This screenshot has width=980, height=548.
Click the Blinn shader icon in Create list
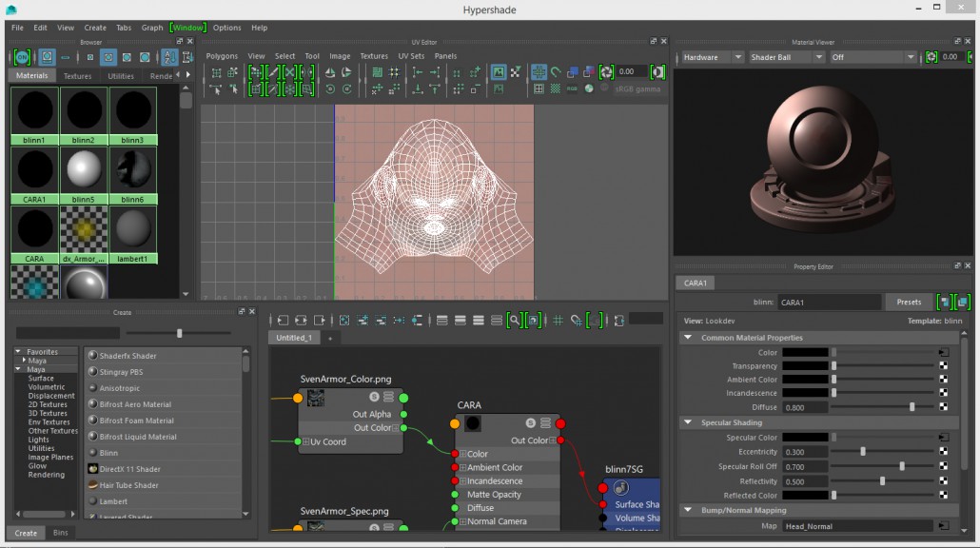[93, 453]
